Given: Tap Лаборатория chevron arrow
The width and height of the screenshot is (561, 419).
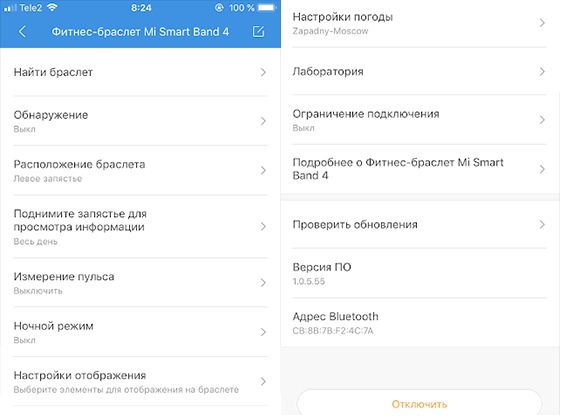Looking at the screenshot, I should pyautogui.click(x=542, y=72).
